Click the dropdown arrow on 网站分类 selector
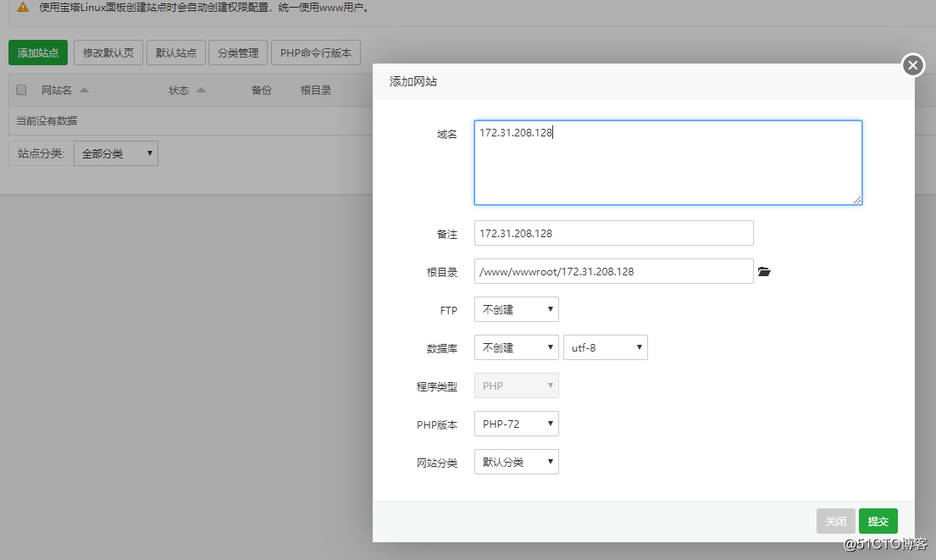 tap(551, 461)
